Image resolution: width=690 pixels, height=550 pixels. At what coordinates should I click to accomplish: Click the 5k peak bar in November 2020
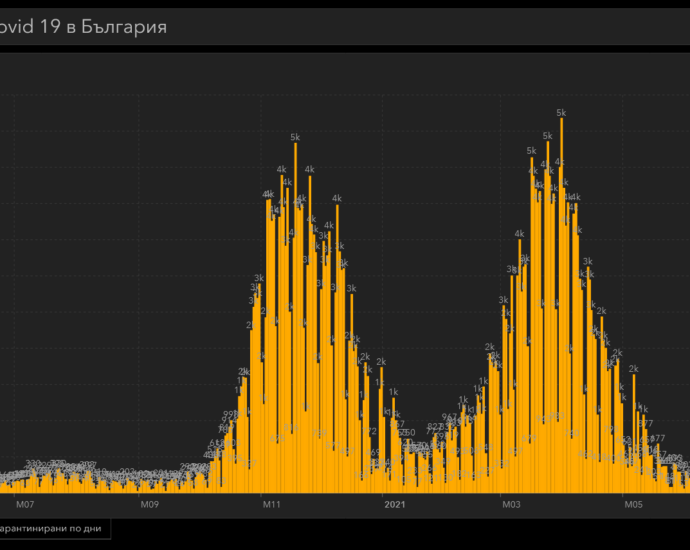[295, 318]
